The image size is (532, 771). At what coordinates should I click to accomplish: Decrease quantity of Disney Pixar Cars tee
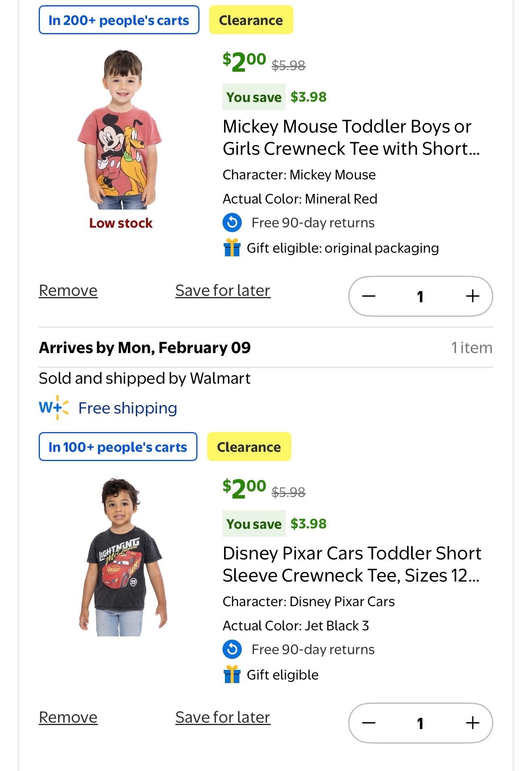click(369, 723)
